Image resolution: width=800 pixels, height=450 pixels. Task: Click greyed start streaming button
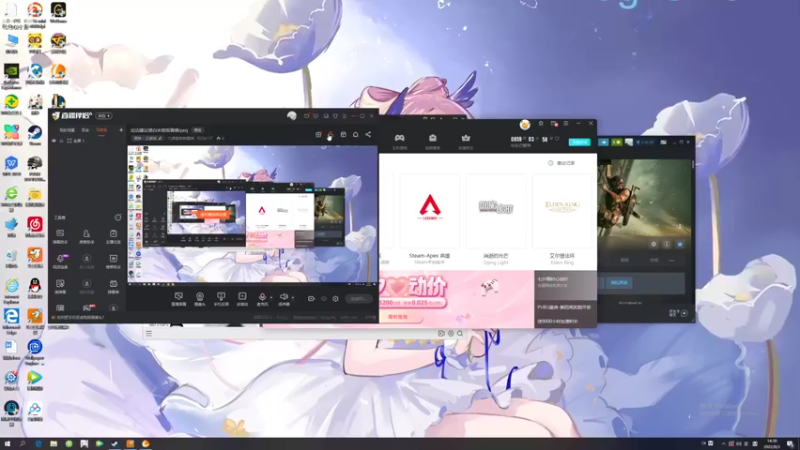tap(358, 298)
